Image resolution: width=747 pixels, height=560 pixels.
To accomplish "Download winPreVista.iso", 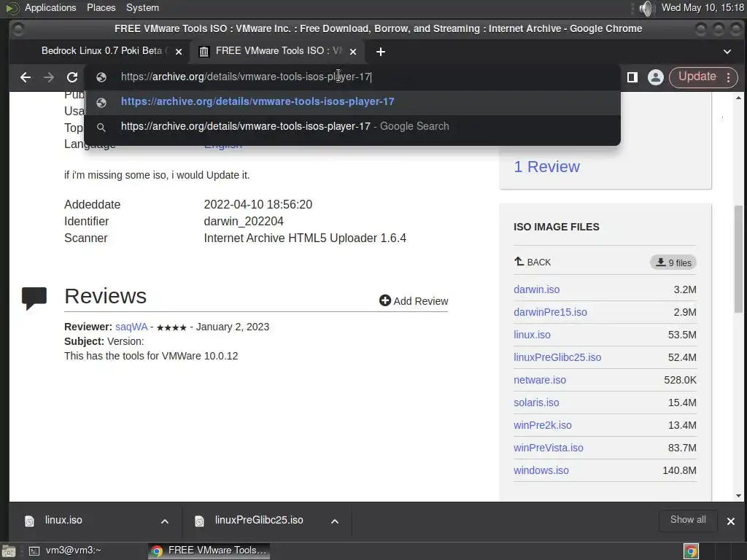I will [x=549, y=448].
